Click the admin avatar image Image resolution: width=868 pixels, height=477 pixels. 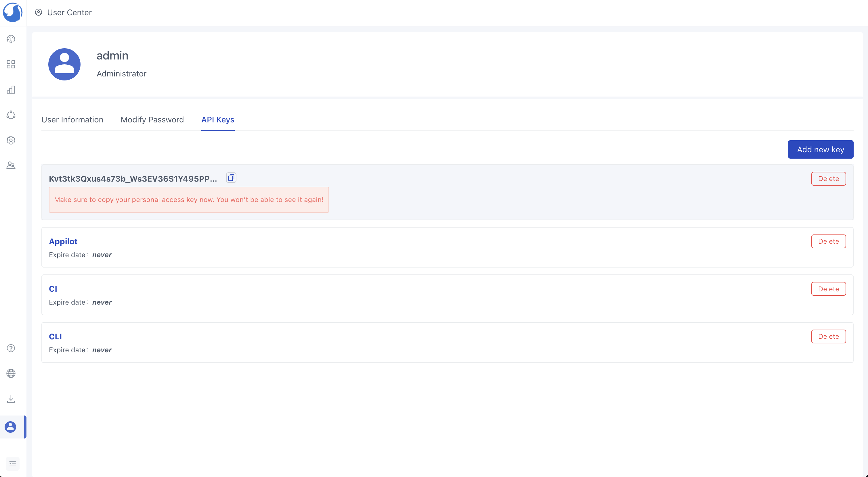point(64,64)
